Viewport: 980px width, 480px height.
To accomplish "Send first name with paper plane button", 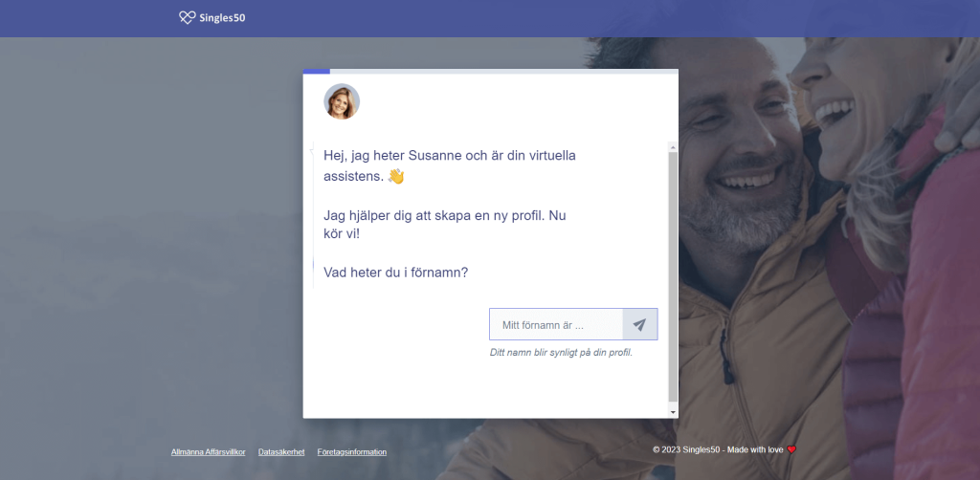I will [639, 324].
